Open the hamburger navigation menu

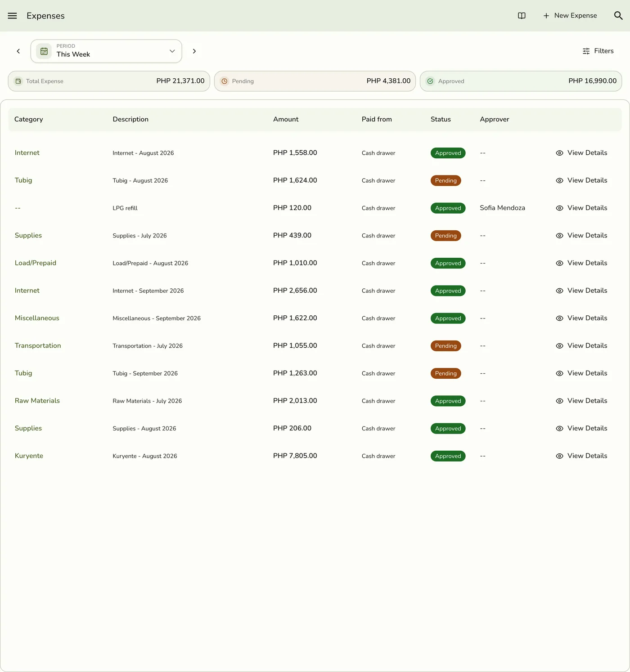(12, 16)
